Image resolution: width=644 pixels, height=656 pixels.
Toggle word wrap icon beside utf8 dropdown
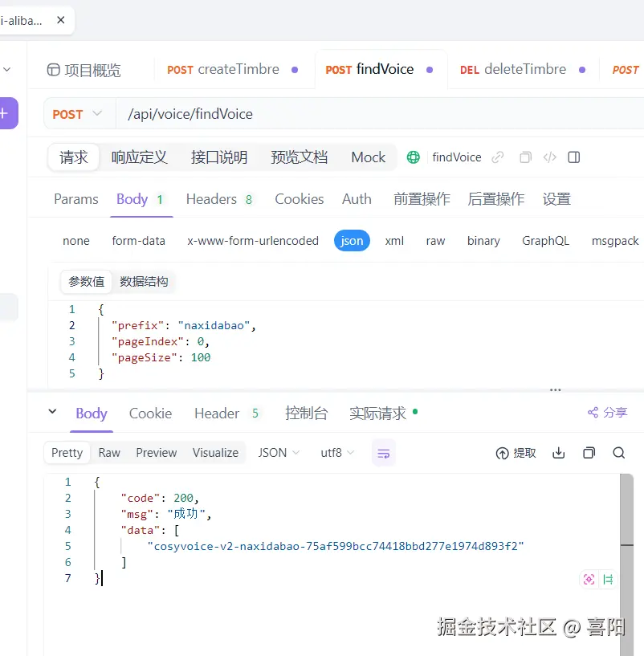[383, 452]
